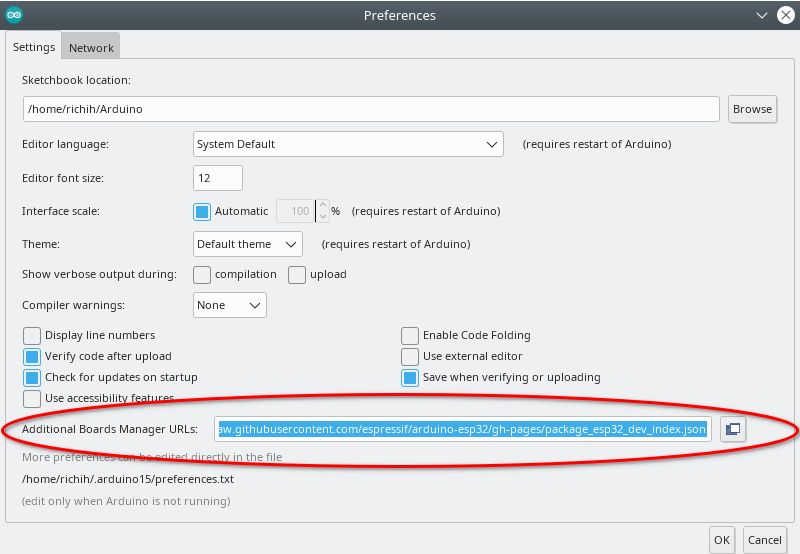Increase interface scale with up arrow

tap(322, 205)
